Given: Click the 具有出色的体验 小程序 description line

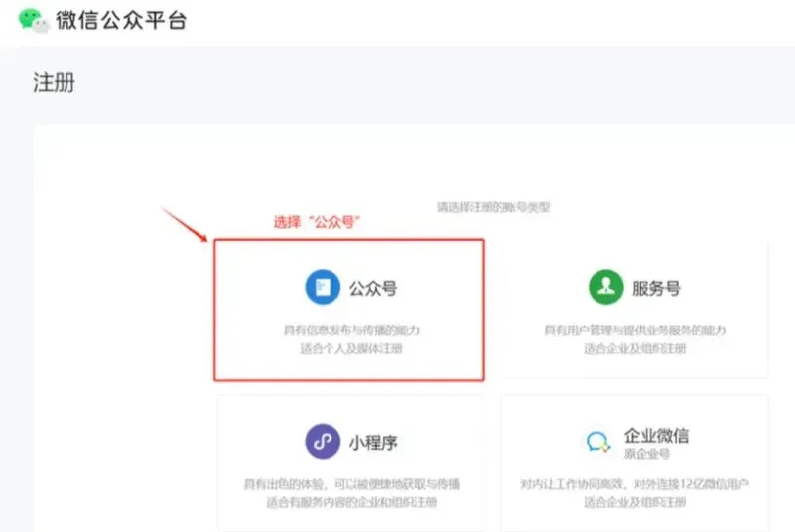Looking at the screenshot, I should (351, 484).
